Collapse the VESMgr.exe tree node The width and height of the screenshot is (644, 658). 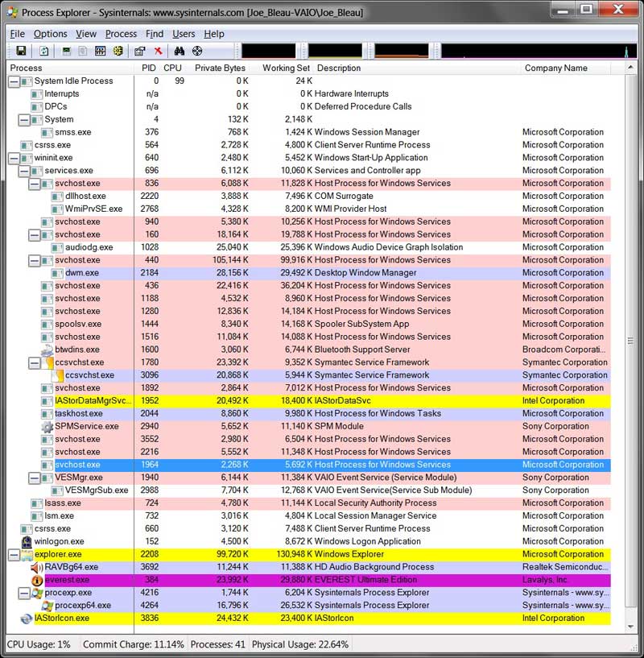(35, 478)
